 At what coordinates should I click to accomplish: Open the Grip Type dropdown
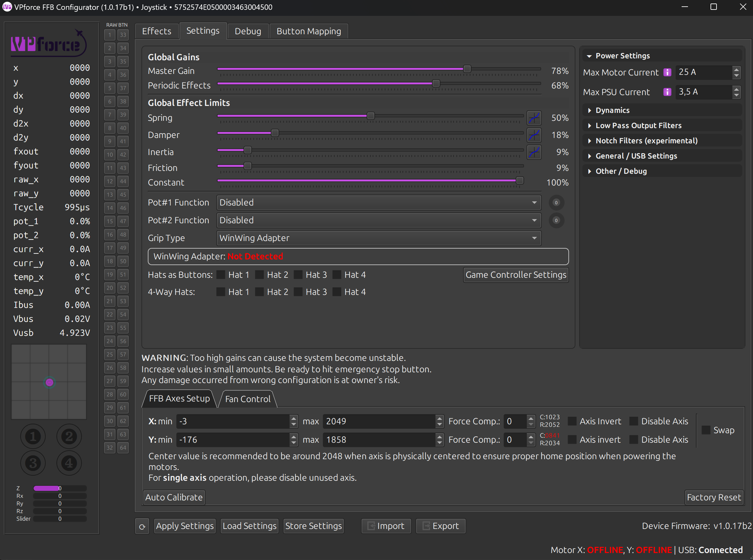378,238
